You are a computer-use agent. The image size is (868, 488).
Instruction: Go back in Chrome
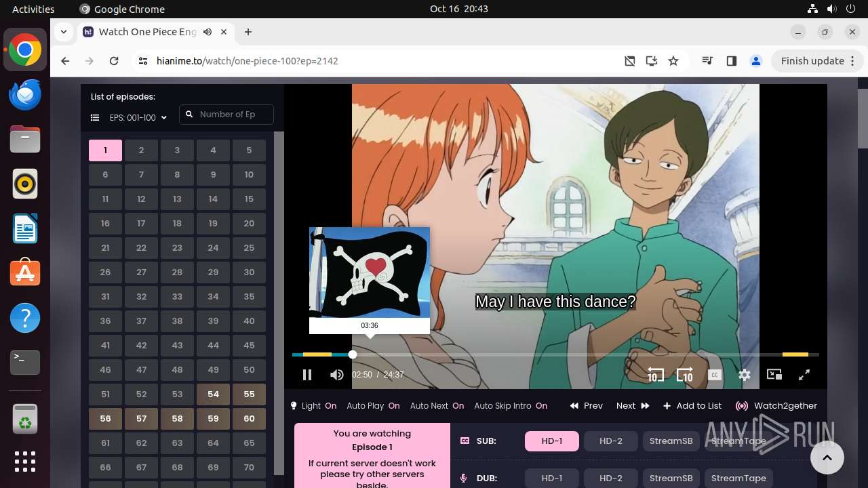click(x=65, y=61)
